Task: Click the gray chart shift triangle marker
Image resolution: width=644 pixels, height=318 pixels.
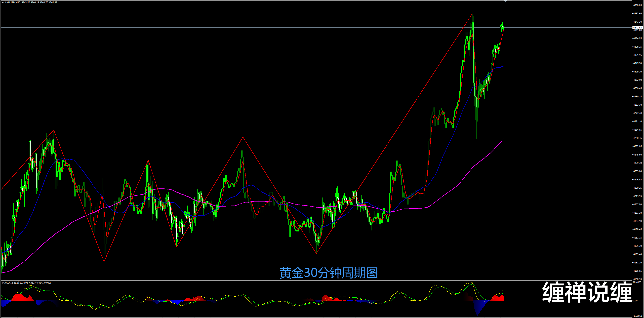Action: coord(505,1)
